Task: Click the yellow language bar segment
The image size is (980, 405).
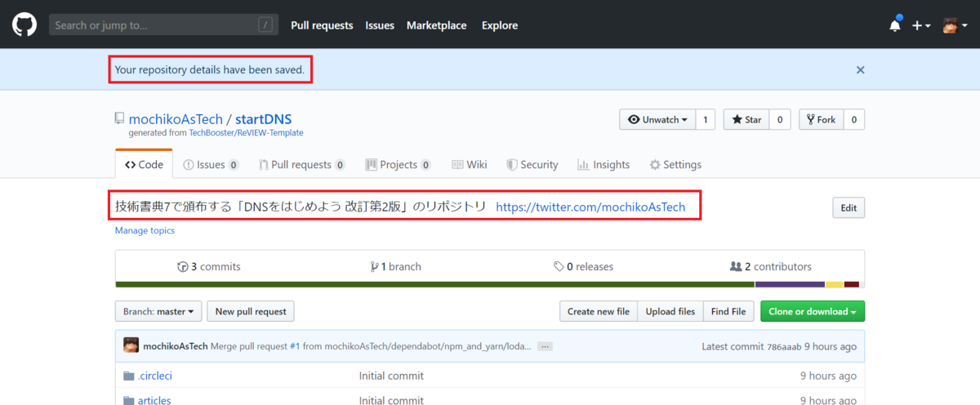Action: tap(835, 284)
